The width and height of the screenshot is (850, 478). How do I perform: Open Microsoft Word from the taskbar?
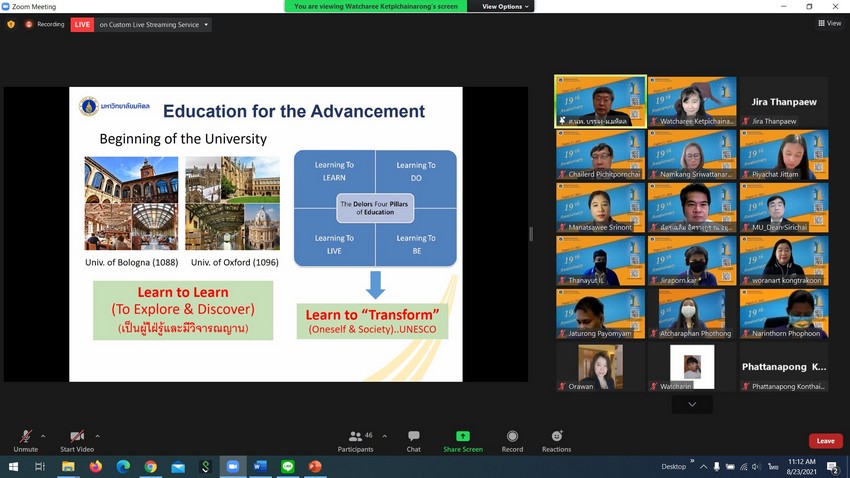tap(260, 466)
